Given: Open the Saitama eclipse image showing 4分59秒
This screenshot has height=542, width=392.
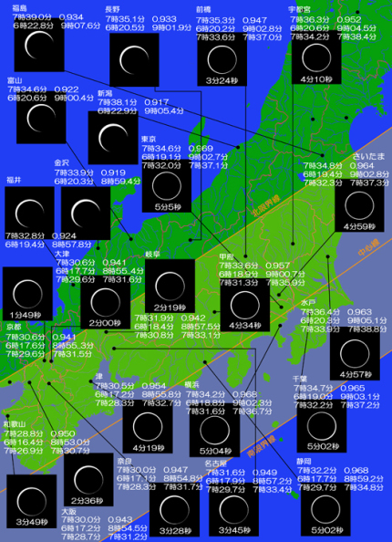Looking at the screenshot, I should coord(359,205).
